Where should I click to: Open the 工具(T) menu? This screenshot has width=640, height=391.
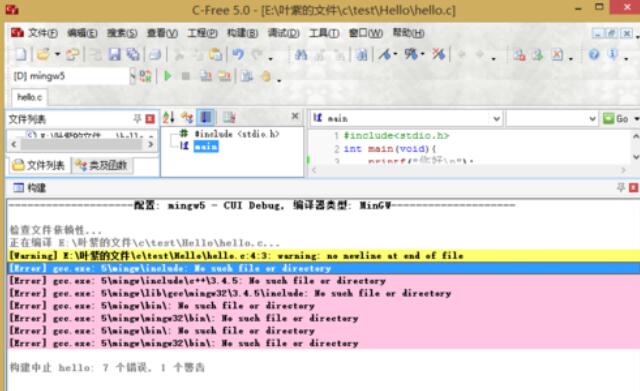tap(324, 33)
